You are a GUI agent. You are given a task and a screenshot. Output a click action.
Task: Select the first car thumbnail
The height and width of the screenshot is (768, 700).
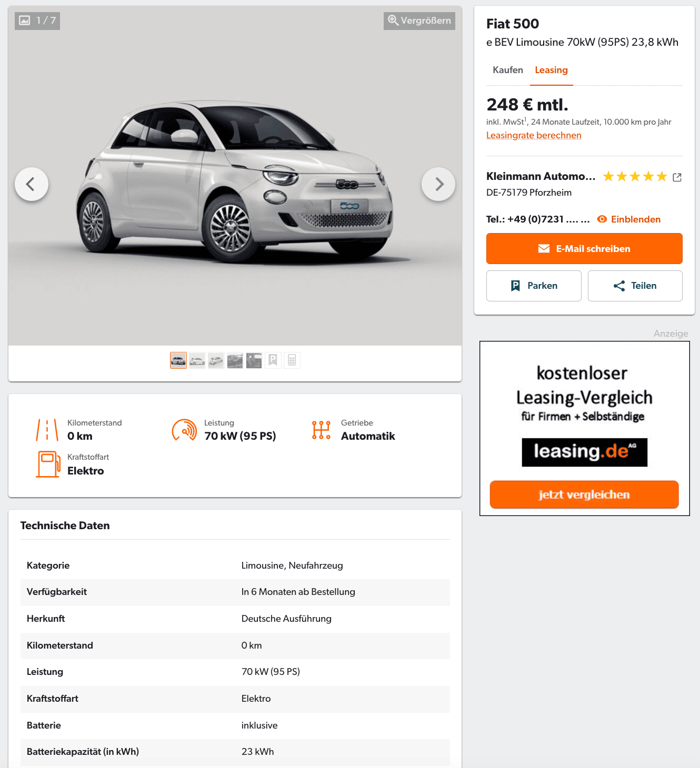pyautogui.click(x=178, y=360)
